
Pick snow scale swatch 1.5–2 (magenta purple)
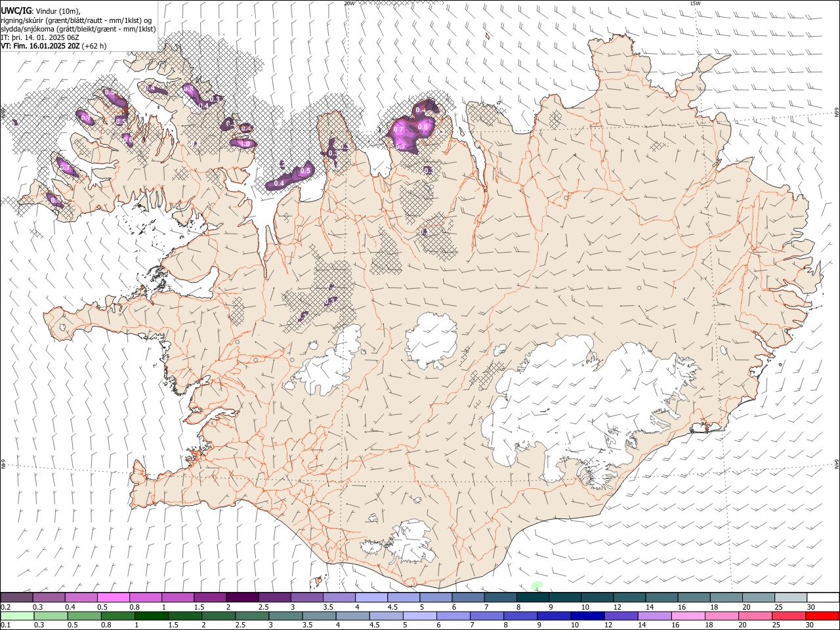tap(210, 598)
